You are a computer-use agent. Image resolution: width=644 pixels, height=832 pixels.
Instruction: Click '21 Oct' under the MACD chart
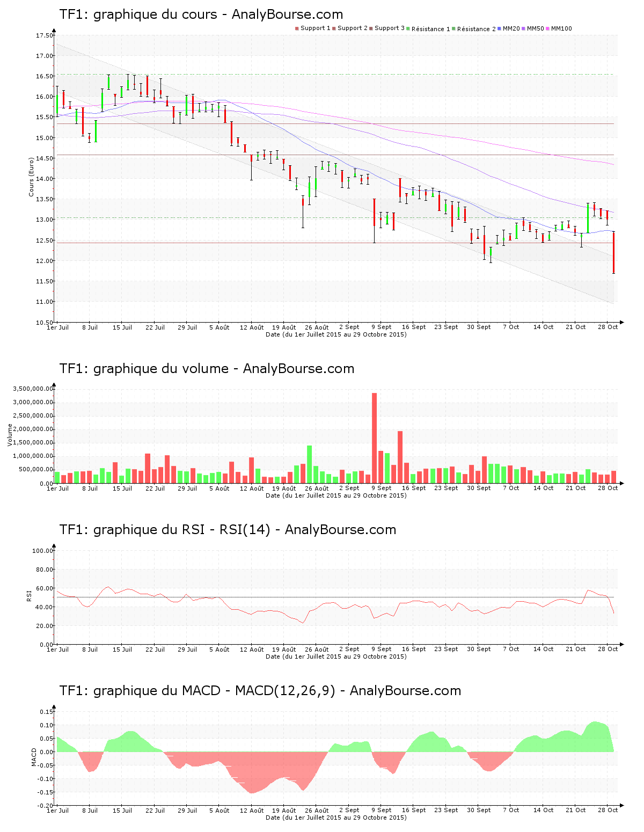click(576, 810)
